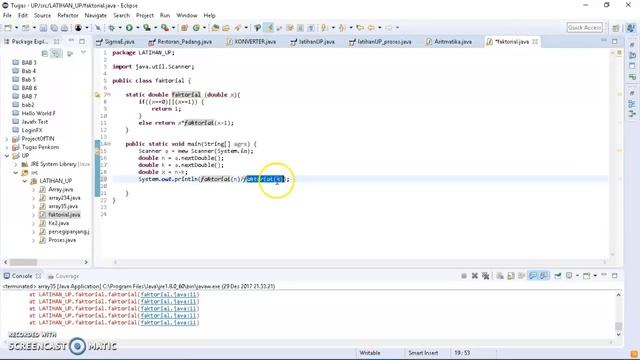Expand the ProjectOffTIN project node
640x360 pixels.
click(7, 139)
